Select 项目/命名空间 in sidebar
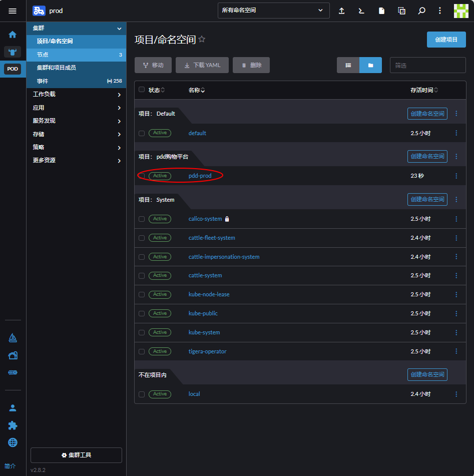 [x=76, y=41]
